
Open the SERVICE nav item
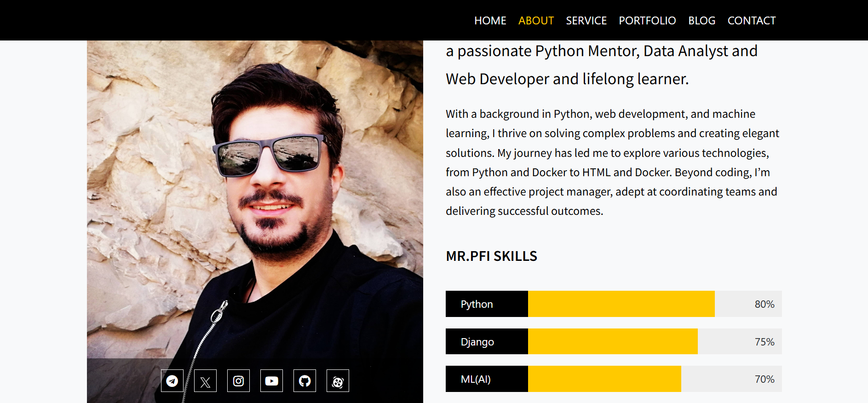[586, 21]
